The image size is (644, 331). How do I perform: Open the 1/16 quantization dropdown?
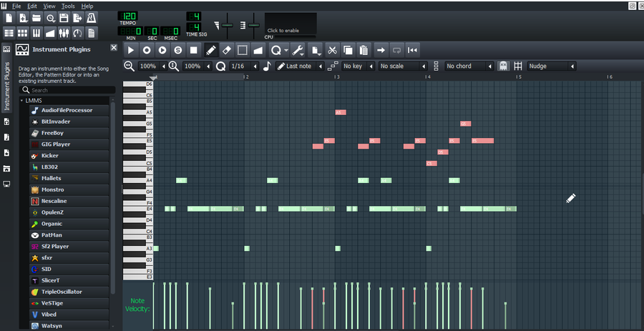coord(245,66)
